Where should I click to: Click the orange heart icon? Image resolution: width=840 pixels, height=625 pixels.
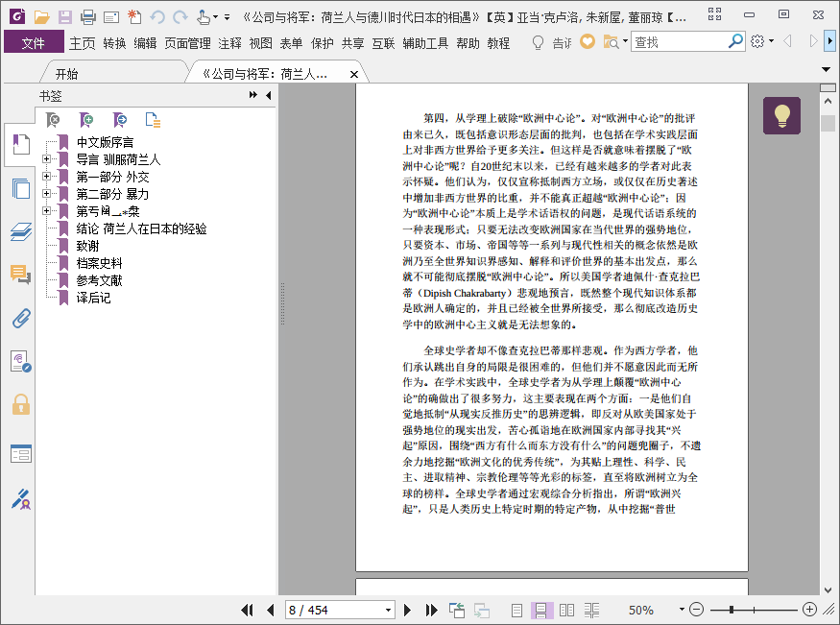(x=588, y=41)
